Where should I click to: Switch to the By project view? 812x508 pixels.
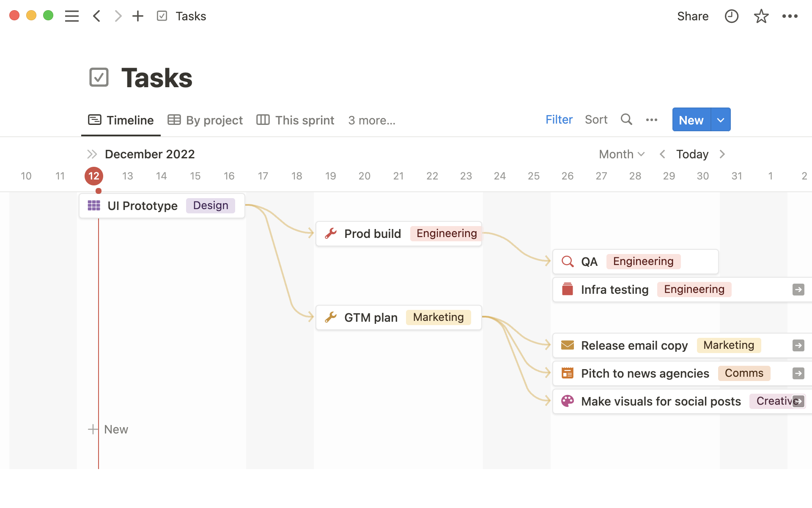coord(205,120)
